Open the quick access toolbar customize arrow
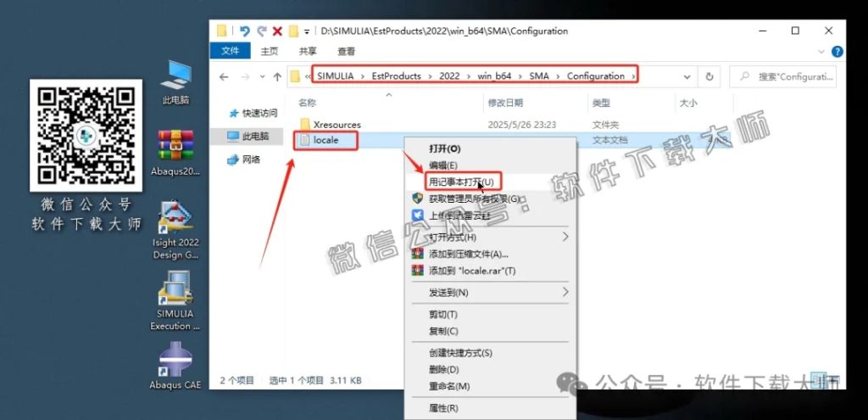 click(307, 31)
